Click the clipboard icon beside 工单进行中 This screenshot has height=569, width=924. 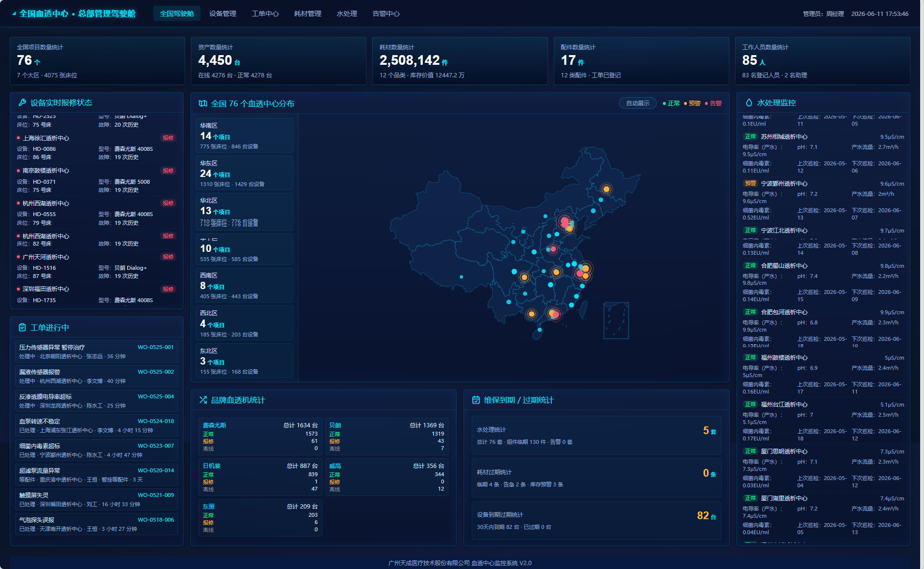22,327
